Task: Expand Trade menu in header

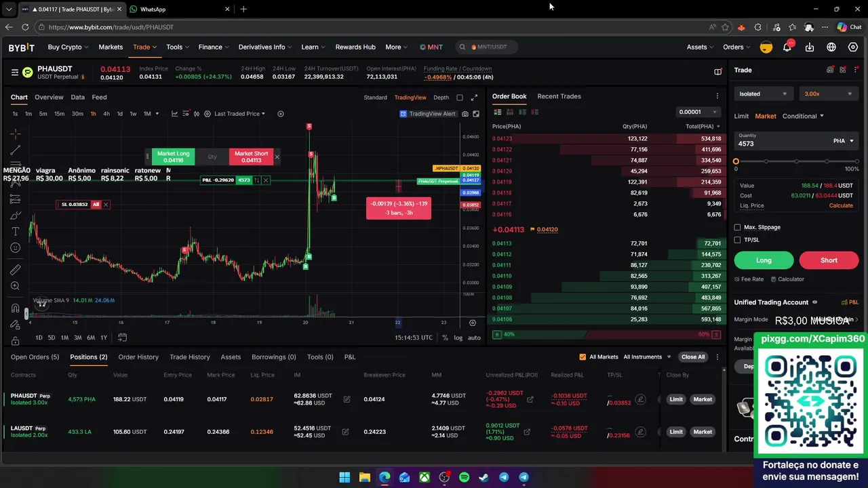Action: coord(144,47)
